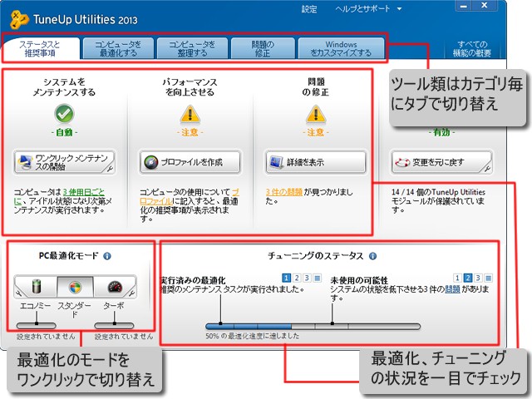Open the 3件の問題 link
532x399 pixels.
(284, 192)
